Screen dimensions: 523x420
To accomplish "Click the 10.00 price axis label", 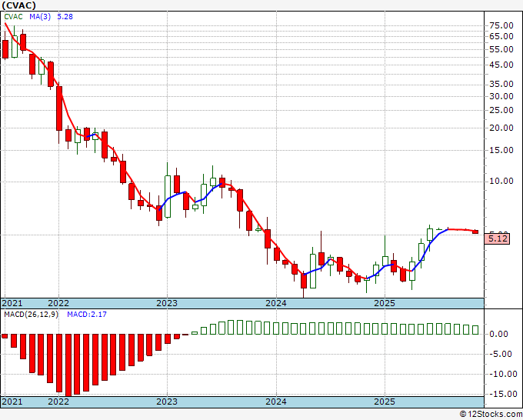I will (501, 181).
